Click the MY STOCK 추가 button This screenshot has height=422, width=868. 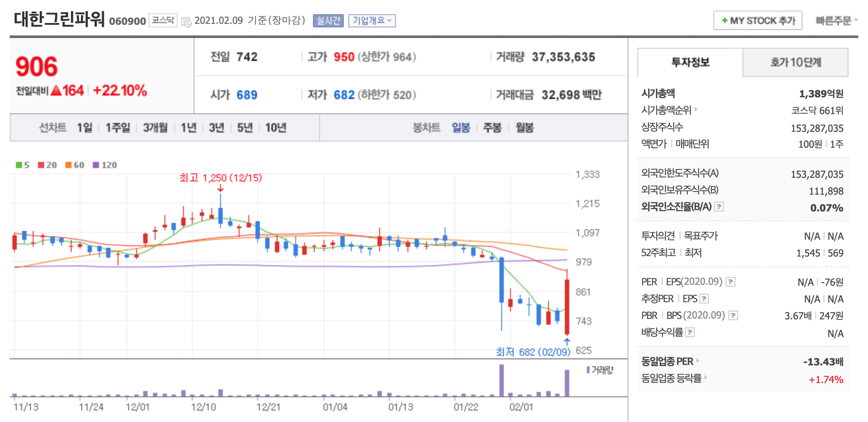758,20
